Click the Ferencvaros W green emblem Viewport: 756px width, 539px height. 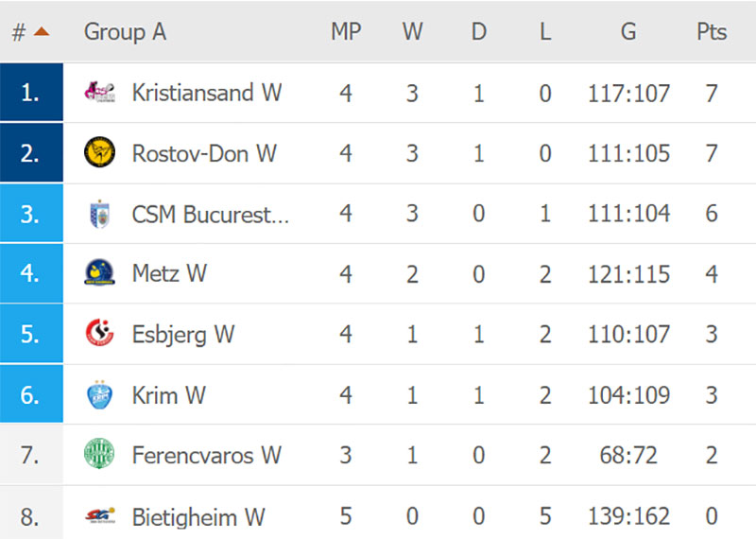[99, 454]
